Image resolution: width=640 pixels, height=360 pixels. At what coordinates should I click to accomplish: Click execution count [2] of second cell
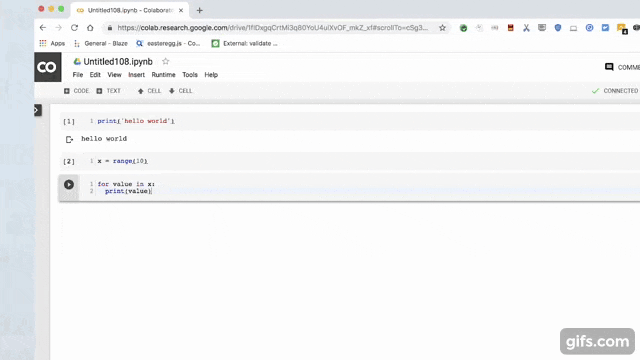69,161
